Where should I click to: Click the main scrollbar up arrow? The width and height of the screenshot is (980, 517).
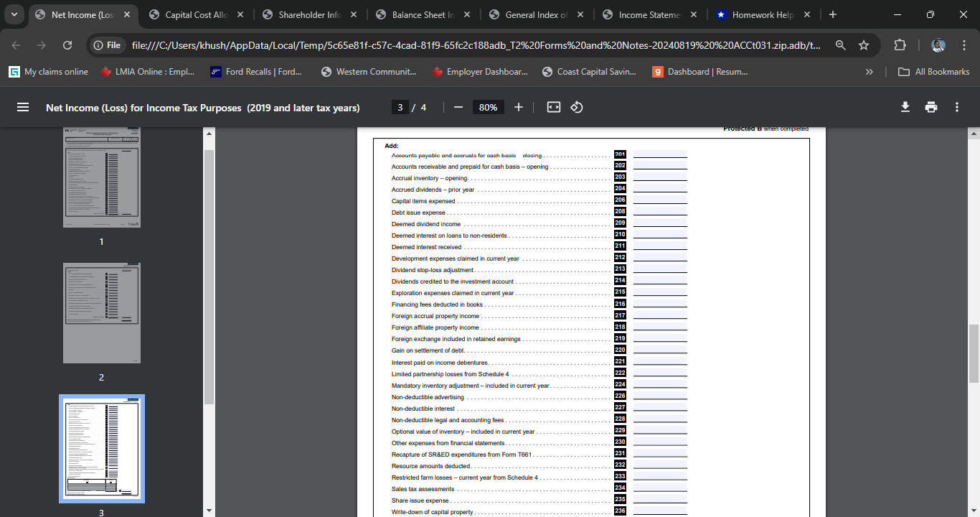click(x=974, y=134)
